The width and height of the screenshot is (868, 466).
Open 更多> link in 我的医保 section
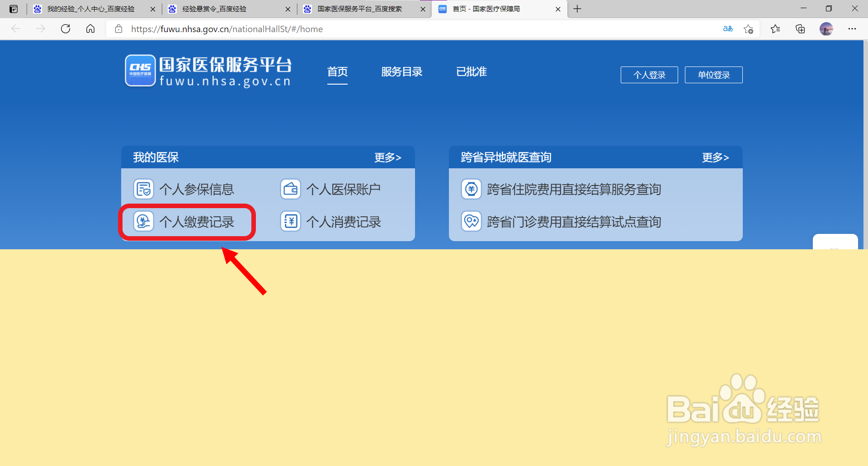pyautogui.click(x=387, y=157)
